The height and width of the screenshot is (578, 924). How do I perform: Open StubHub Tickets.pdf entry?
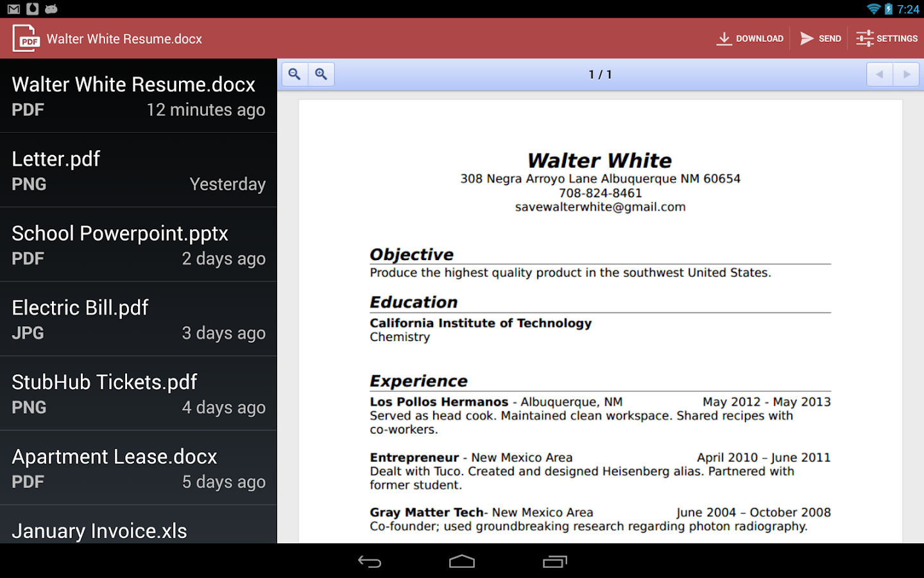point(139,394)
